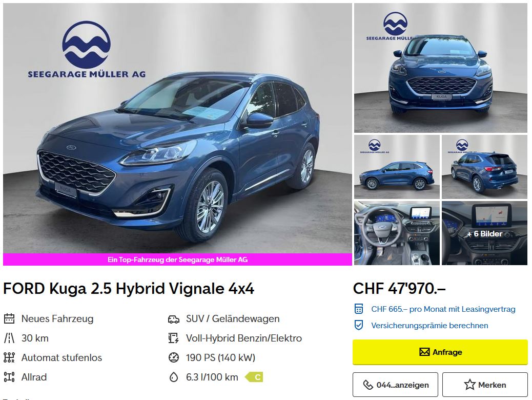Toggle the Merken star to save the listing
The width and height of the screenshot is (532, 400).
tap(485, 385)
